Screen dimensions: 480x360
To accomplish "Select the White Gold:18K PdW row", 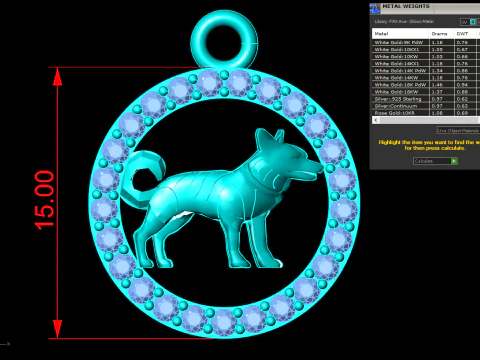I will click(426, 85).
